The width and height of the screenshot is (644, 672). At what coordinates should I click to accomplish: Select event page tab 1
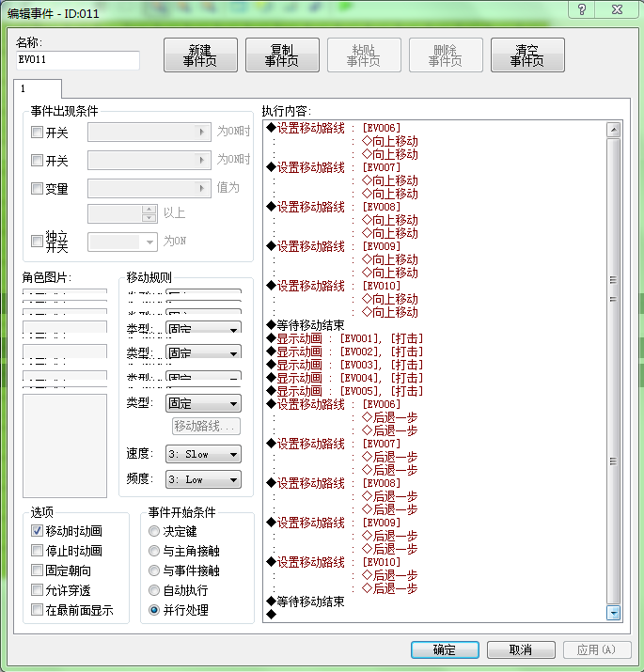point(38,88)
